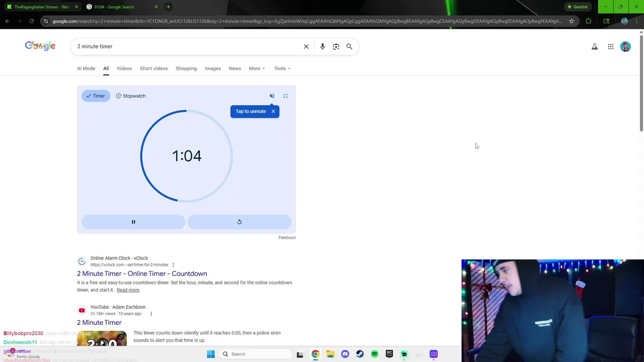Viewport: 644px width, 362px height.
Task: Open Chrome extensions puzzle icon
Action: 588,21
